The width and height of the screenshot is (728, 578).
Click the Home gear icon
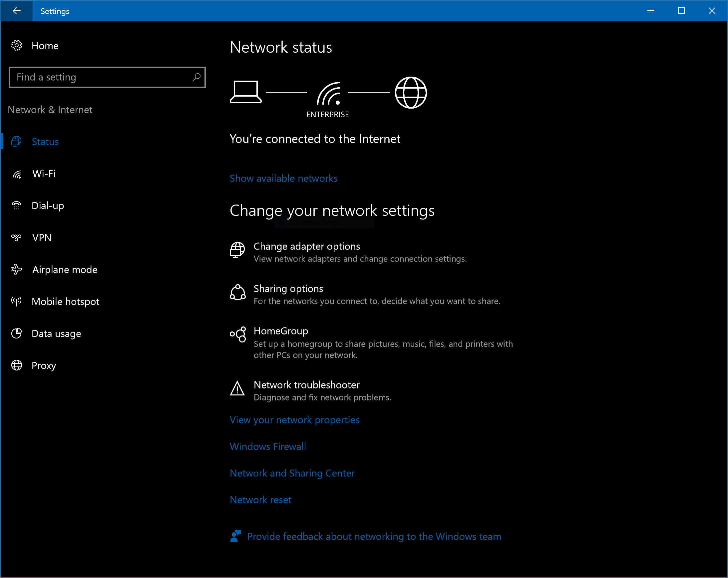(x=17, y=46)
